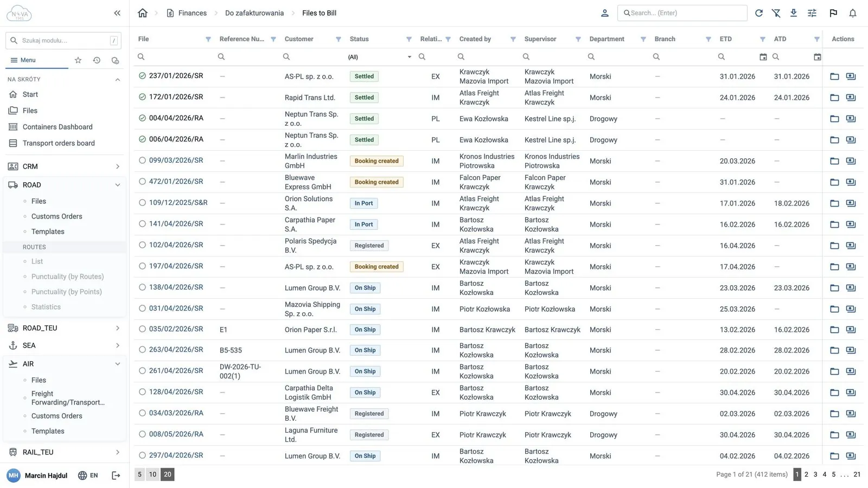Viewport: 868px width, 488px height.
Task: Select row circle for 472/01/2026/SR
Action: [x=142, y=182]
